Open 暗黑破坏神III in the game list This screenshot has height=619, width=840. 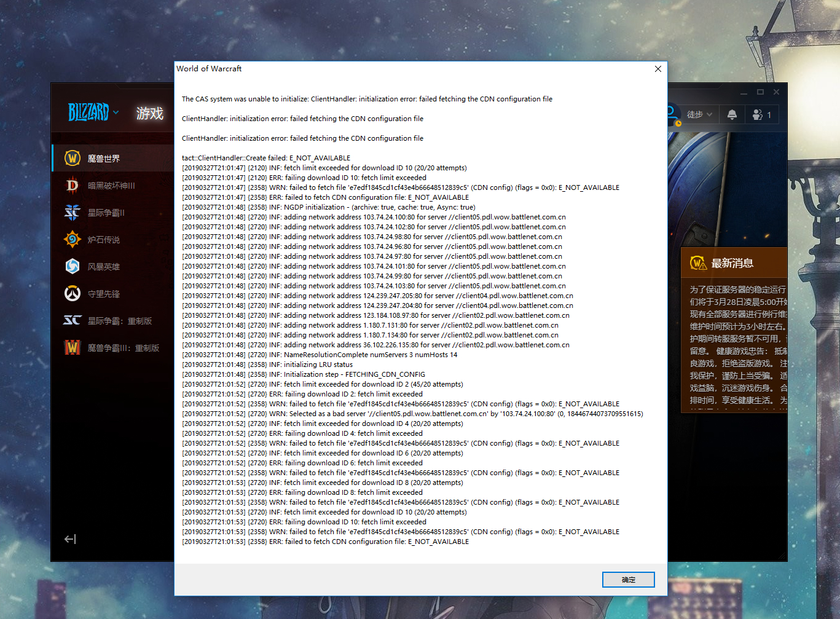click(111, 186)
